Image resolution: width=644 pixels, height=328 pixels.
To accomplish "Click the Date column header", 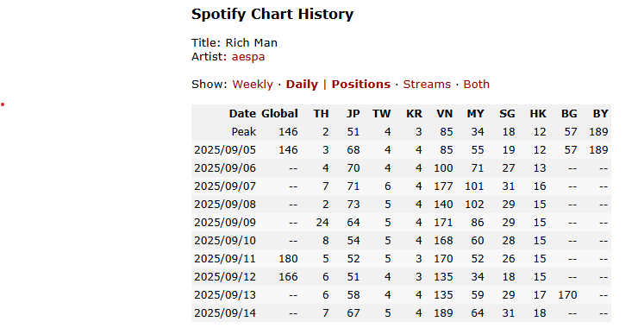I will (x=242, y=114).
